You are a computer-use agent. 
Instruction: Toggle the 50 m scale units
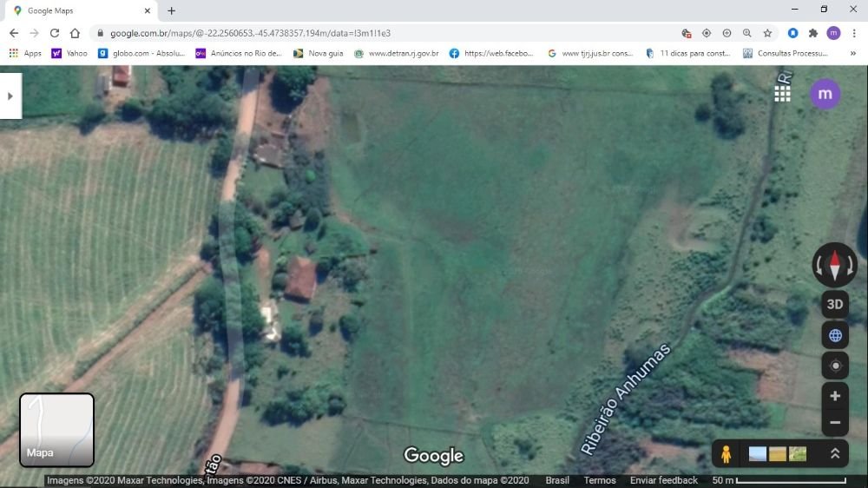[x=779, y=480]
